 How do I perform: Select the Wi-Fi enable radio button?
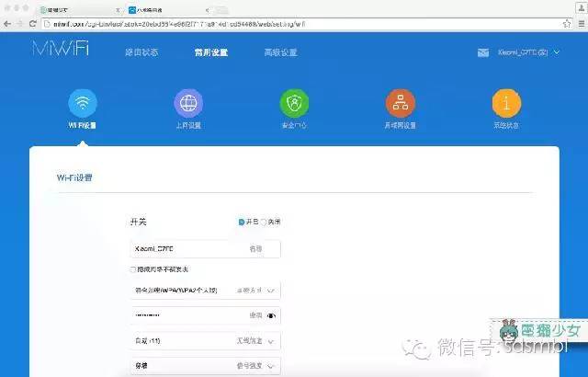pos(242,223)
